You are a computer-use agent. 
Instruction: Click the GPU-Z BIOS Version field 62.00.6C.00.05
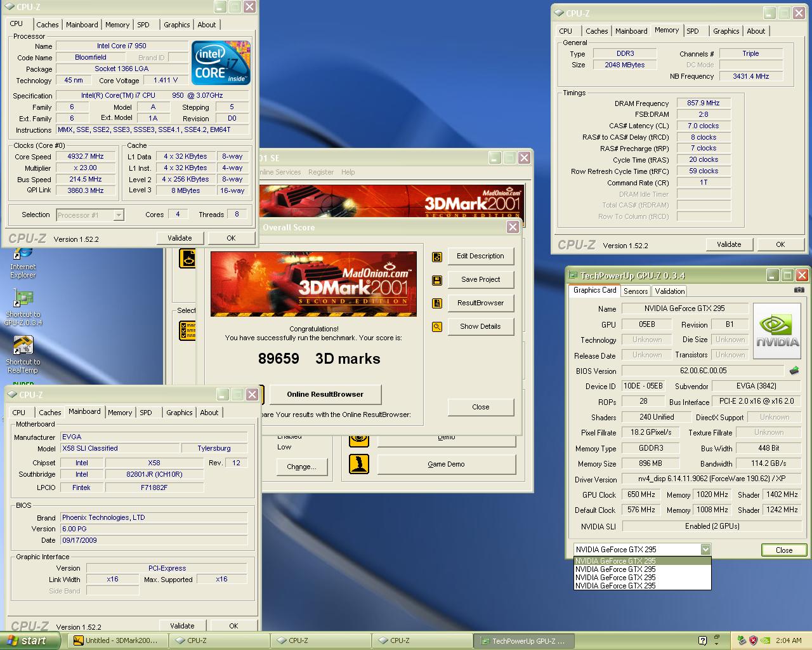coord(703,371)
